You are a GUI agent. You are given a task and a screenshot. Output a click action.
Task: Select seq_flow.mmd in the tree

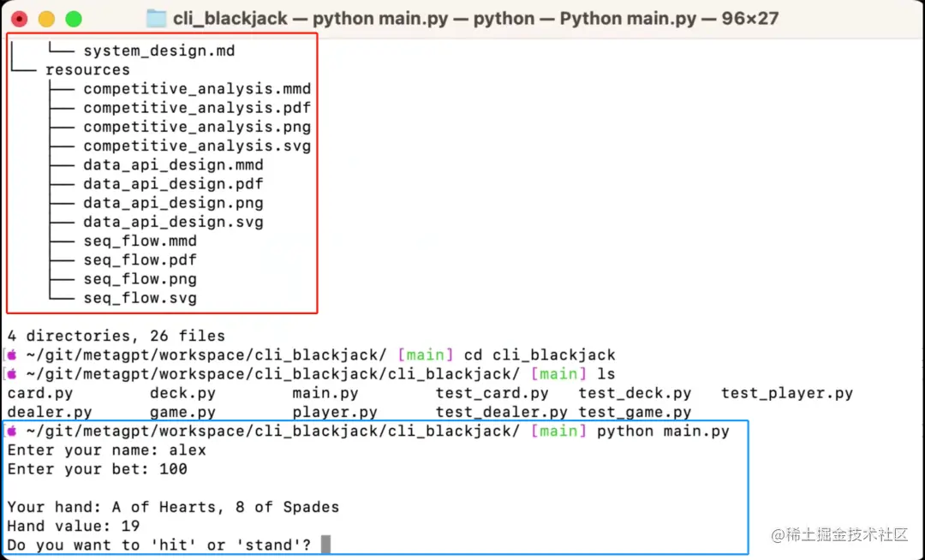pyautogui.click(x=140, y=241)
